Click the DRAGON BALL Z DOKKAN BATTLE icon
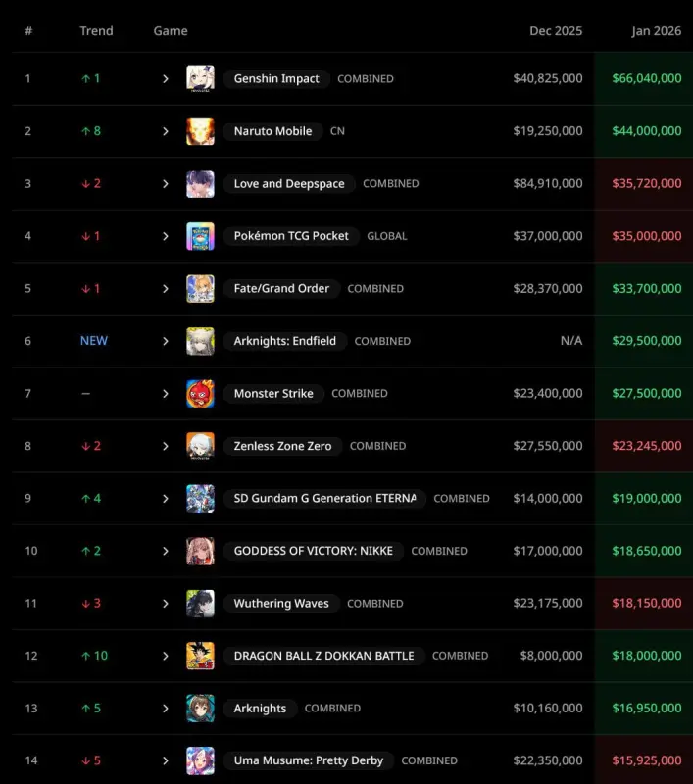693x784 pixels. 200,656
